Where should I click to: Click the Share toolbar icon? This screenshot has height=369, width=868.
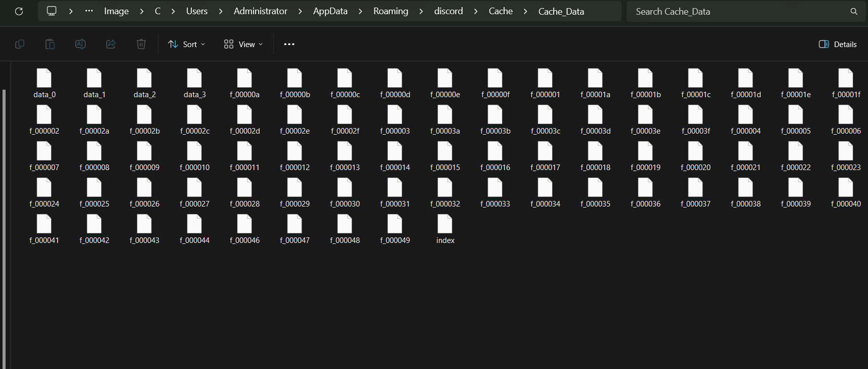pyautogui.click(x=111, y=44)
